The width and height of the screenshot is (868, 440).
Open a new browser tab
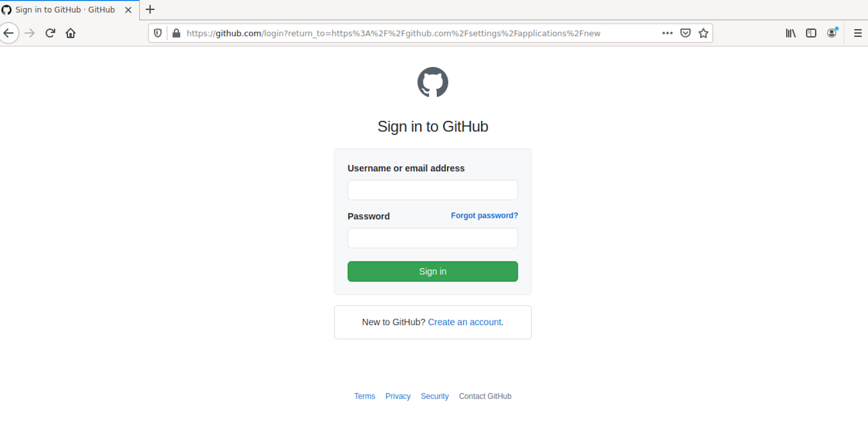point(150,10)
